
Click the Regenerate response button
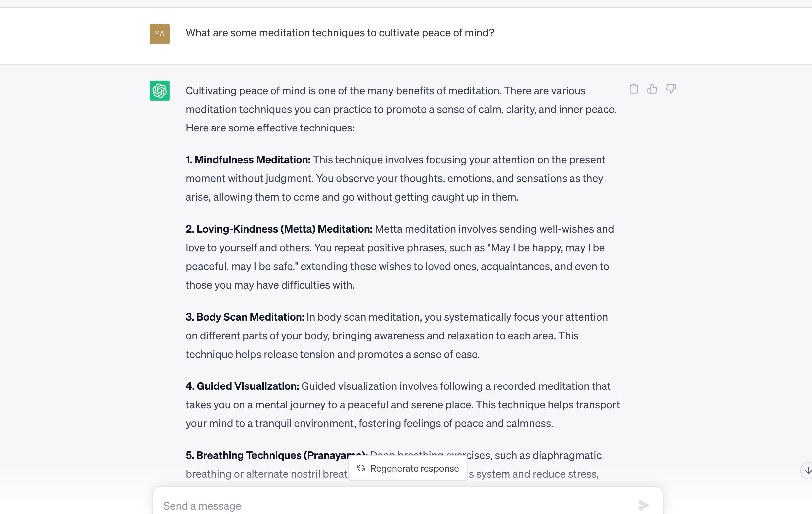(408, 468)
